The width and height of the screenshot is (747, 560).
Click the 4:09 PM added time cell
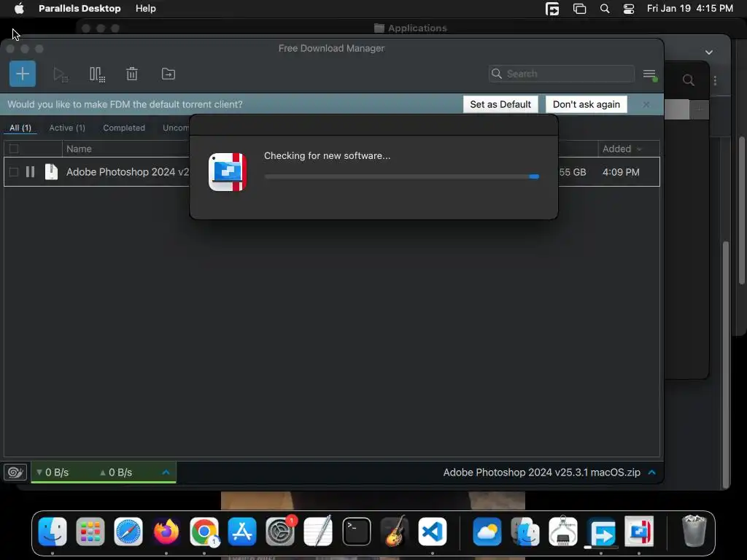pos(621,172)
